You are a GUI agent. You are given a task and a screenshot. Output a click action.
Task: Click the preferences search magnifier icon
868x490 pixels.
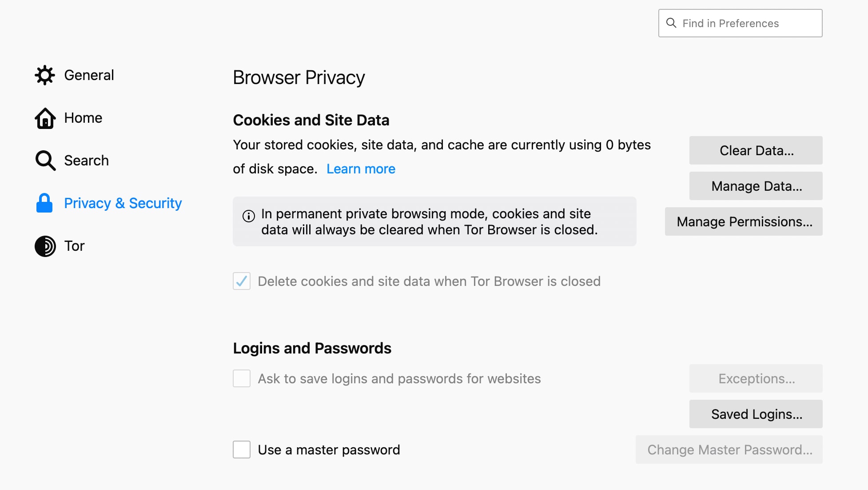point(672,23)
